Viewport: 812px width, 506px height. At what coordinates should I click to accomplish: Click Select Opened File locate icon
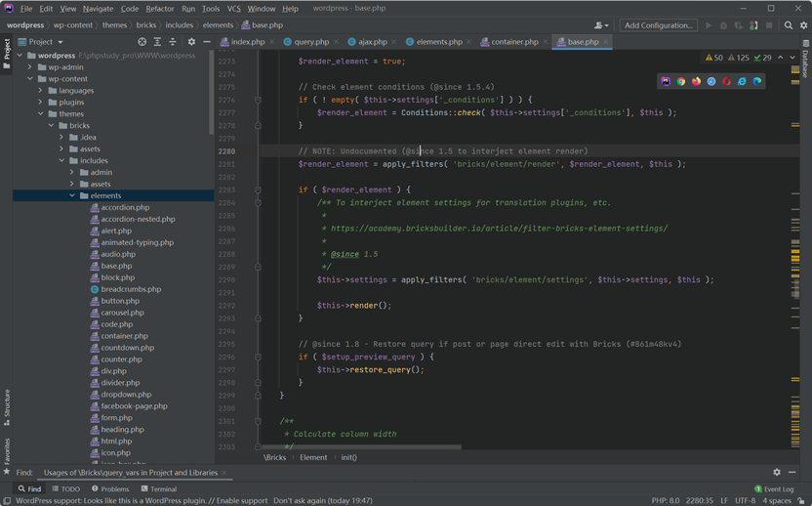coord(142,41)
